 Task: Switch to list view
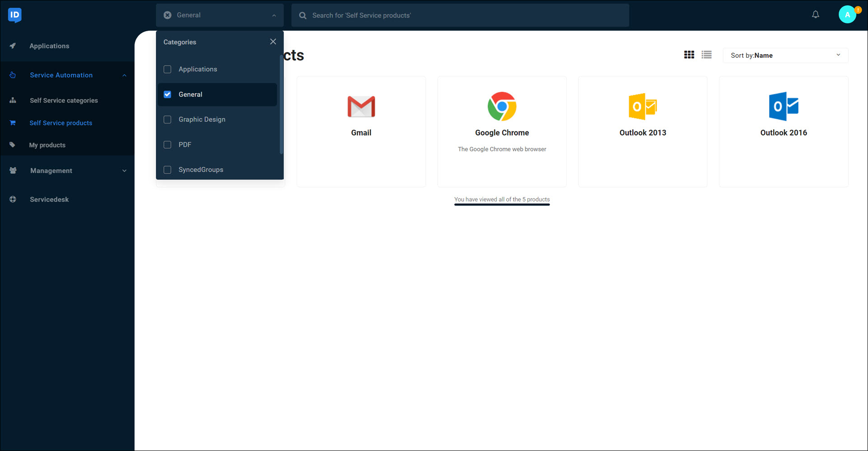point(707,55)
